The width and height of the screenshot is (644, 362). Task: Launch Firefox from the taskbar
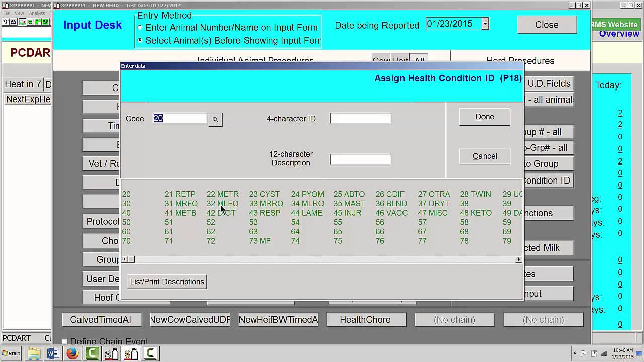coord(72,354)
